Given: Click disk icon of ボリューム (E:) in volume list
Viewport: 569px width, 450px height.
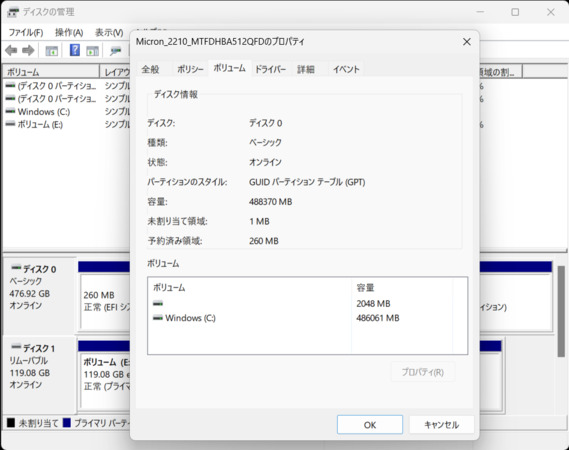Looking at the screenshot, I should tap(11, 124).
